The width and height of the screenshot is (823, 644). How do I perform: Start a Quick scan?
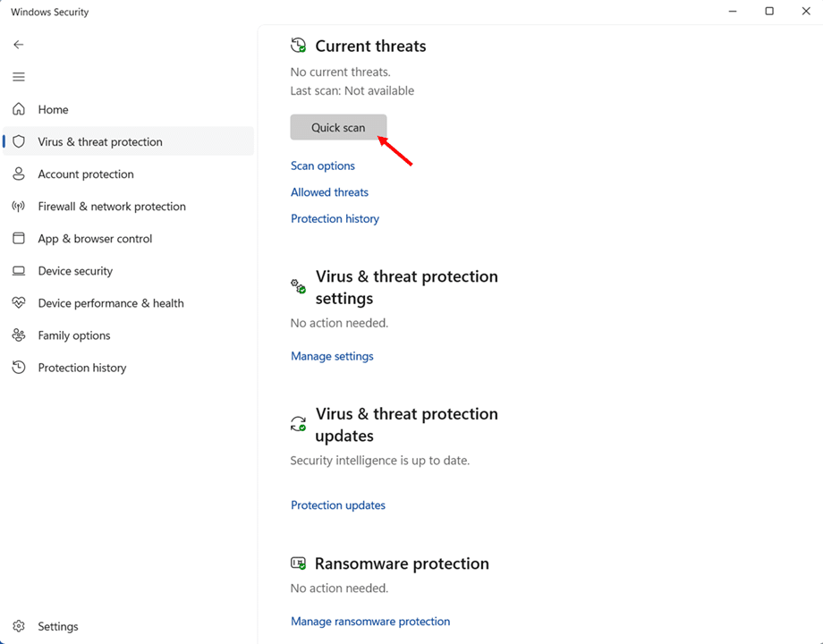(x=338, y=128)
